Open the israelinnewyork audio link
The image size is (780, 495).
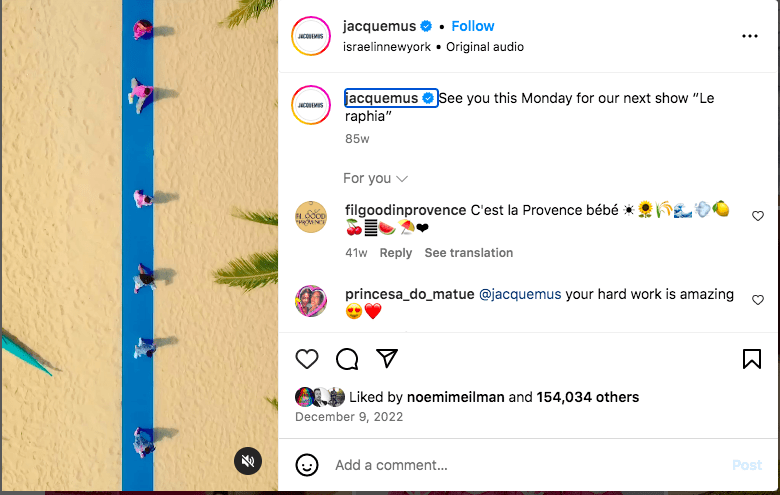[x=387, y=47]
